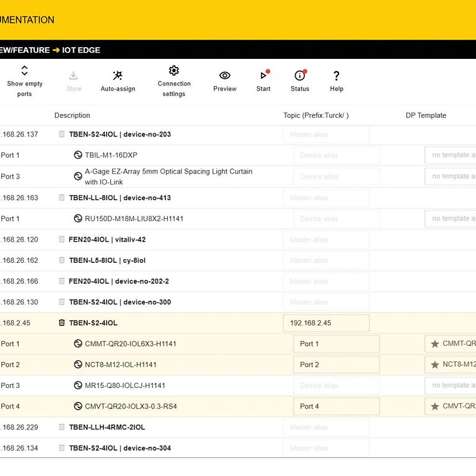
Task: Click trash icon for TBEN-S2-4IOL device-no-203
Action: [x=61, y=134]
